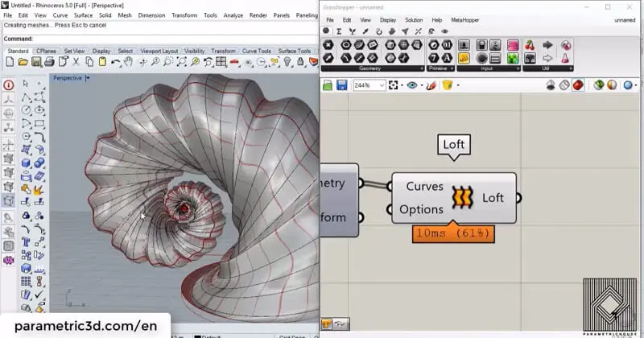Click the Loft component icon on canvas
The image size is (644, 338).
click(x=462, y=198)
